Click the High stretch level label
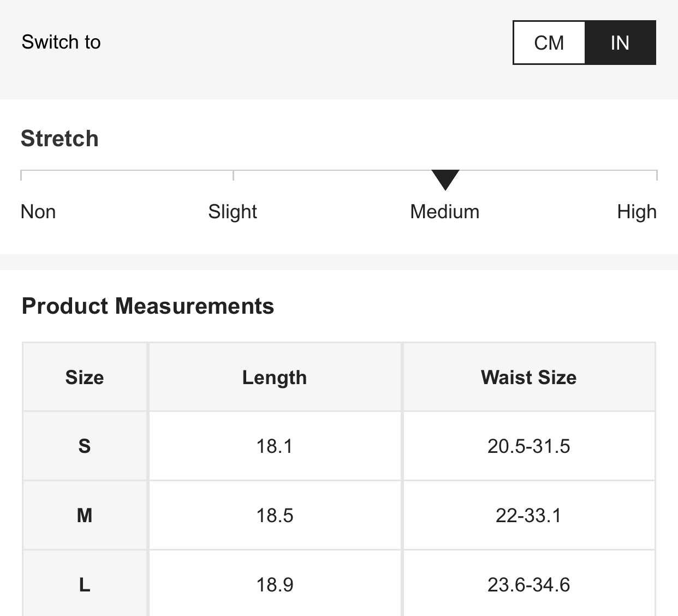 tap(637, 212)
